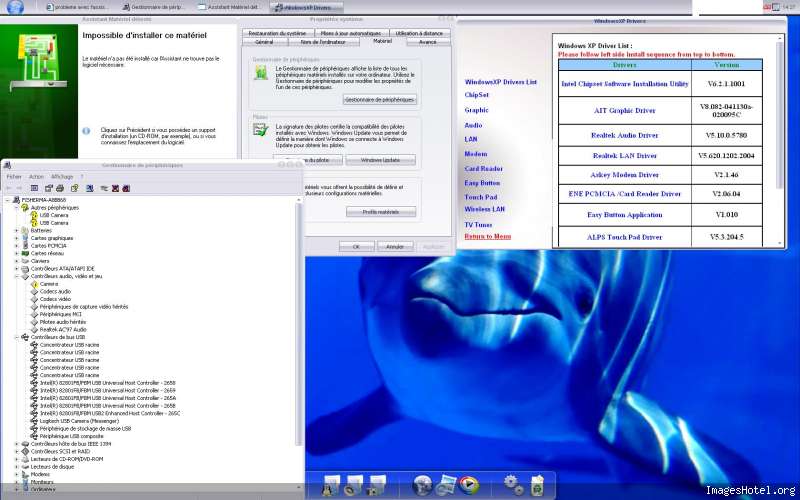Select the Caméra device with warning icon

click(x=49, y=284)
